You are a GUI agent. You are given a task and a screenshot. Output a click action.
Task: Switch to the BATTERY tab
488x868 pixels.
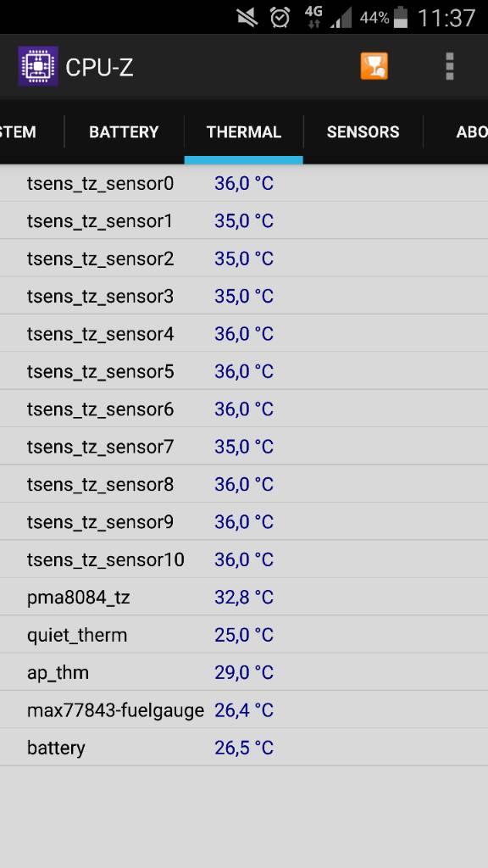click(x=124, y=131)
